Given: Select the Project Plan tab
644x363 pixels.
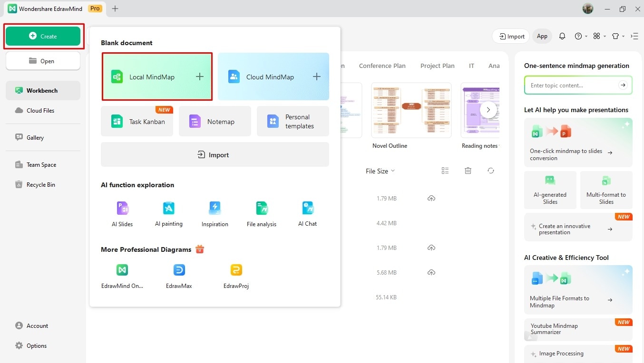Looking at the screenshot, I should click(x=438, y=66).
